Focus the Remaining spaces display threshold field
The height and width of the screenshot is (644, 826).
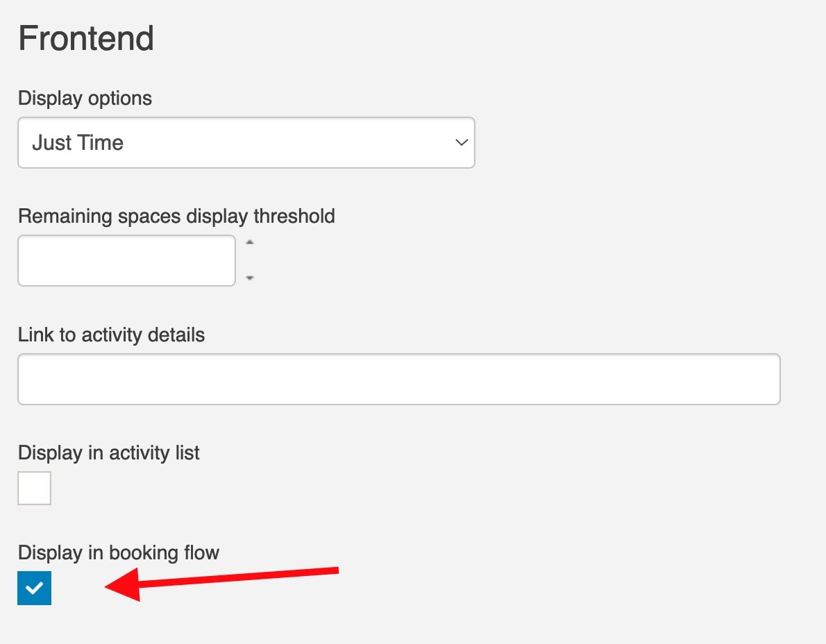coord(126,261)
